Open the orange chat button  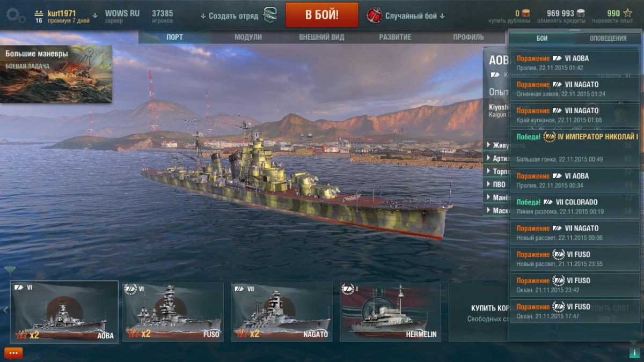tap(13, 353)
